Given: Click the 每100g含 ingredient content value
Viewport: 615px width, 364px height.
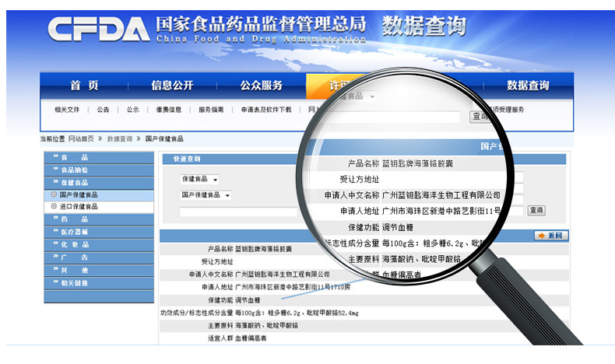Looking at the screenshot, I should point(297,313).
